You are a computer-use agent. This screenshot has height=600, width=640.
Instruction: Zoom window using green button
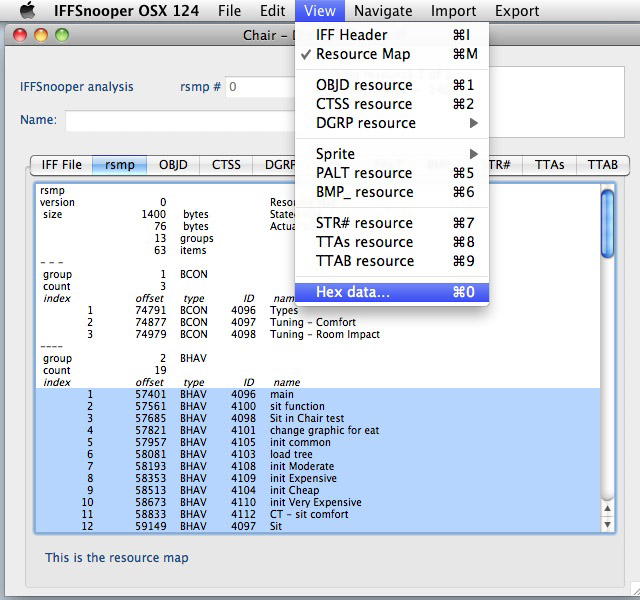click(62, 35)
